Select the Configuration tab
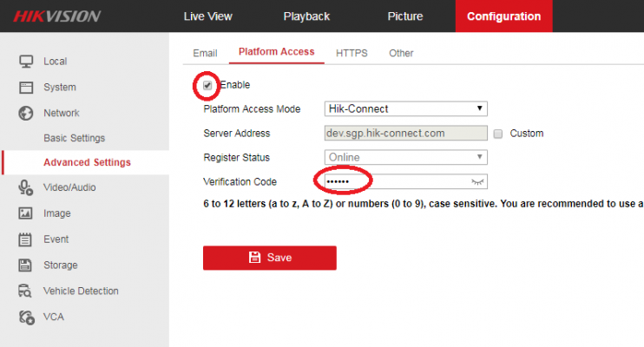The width and height of the screenshot is (644, 347). 504,16
